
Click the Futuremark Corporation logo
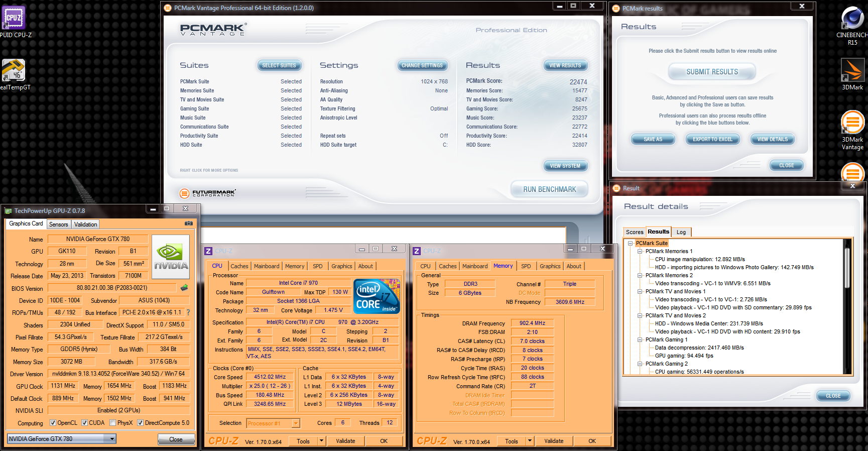pyautogui.click(x=207, y=193)
